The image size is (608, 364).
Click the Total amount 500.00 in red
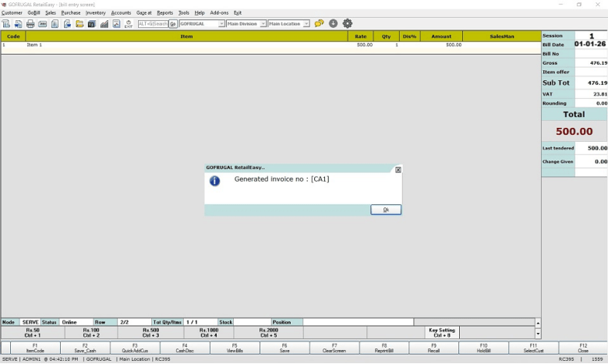pos(574,132)
